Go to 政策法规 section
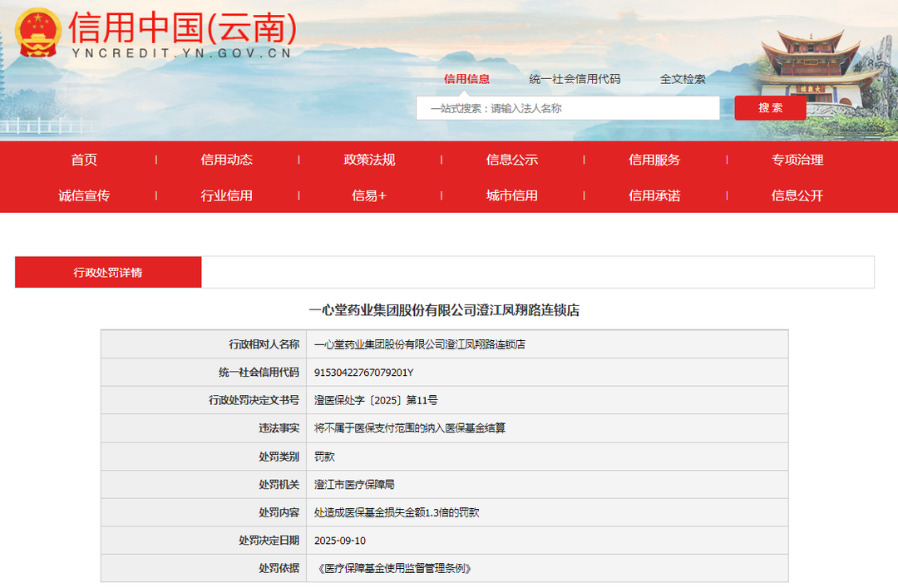This screenshot has height=588, width=898. [369, 160]
